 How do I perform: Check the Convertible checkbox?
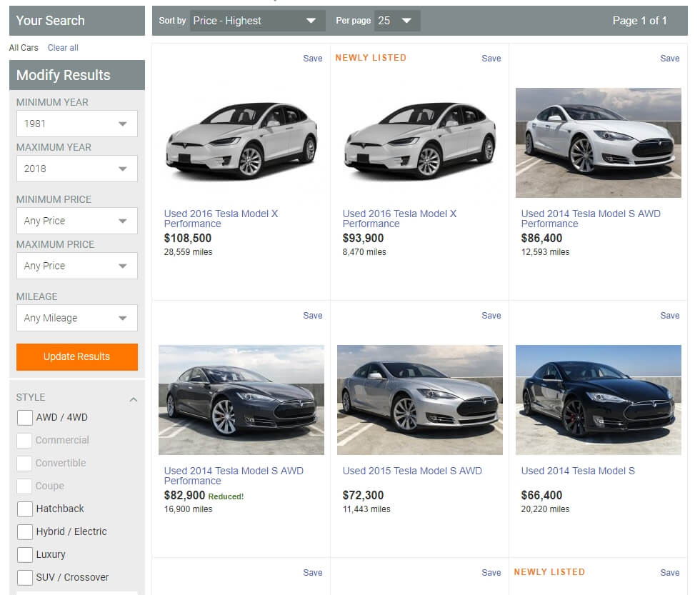point(24,464)
